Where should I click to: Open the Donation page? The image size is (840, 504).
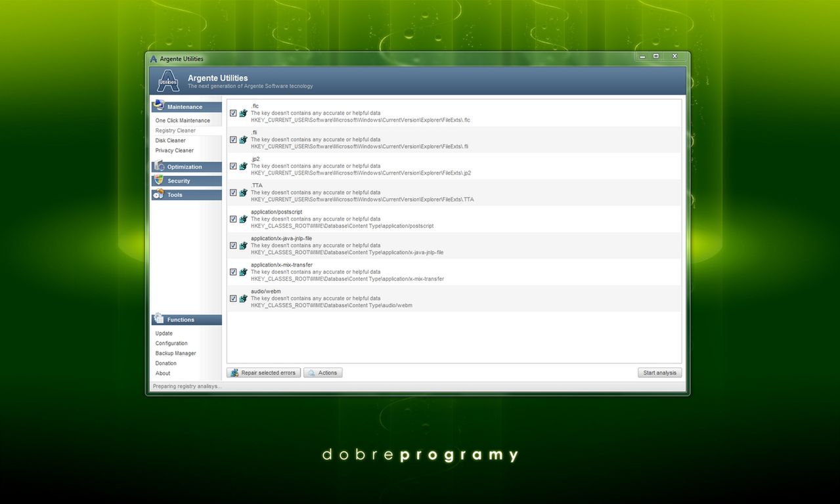click(166, 363)
